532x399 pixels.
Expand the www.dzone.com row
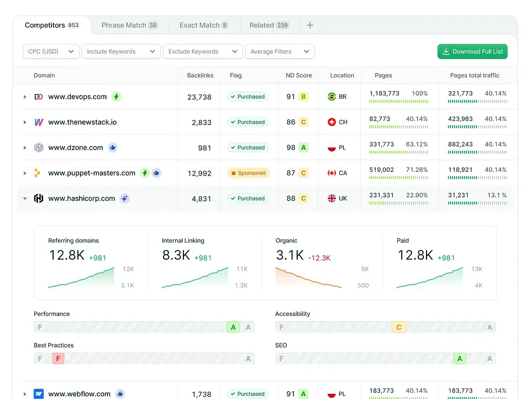pos(25,148)
